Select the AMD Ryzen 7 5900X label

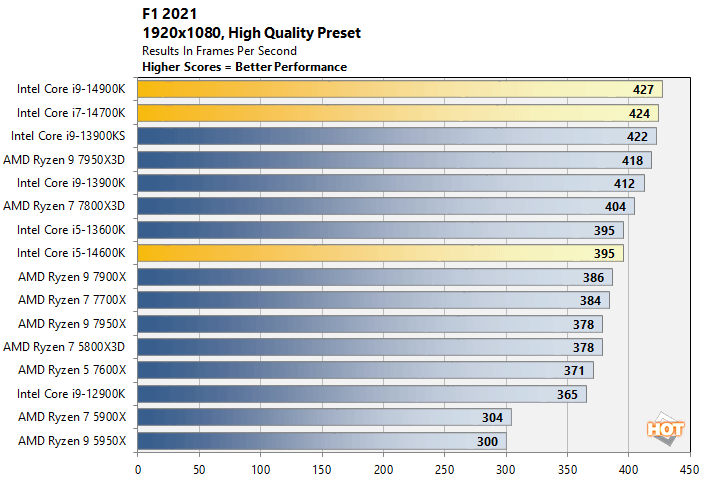[x=72, y=417]
